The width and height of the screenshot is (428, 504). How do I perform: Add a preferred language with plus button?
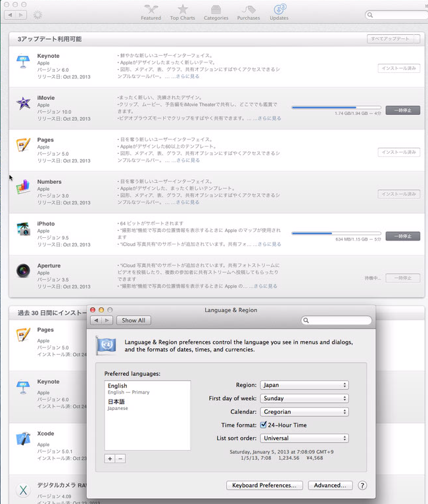pyautogui.click(x=110, y=459)
